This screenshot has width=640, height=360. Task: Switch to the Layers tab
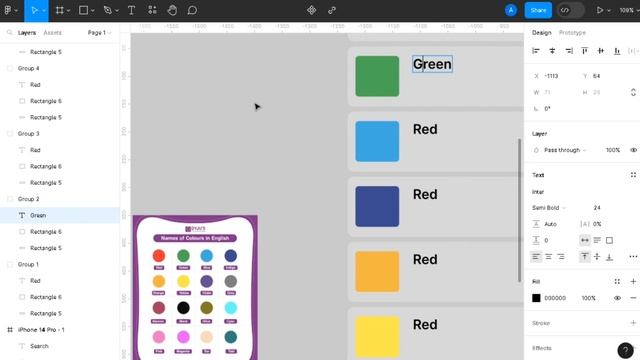[x=27, y=33]
